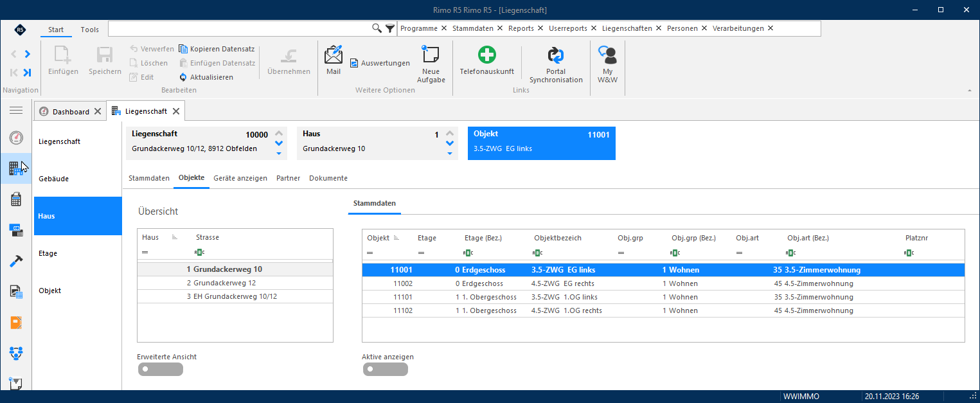Screen dimensions: 980x403
Task: Select Liegenschaft in the left navigation
Action: 78,141
